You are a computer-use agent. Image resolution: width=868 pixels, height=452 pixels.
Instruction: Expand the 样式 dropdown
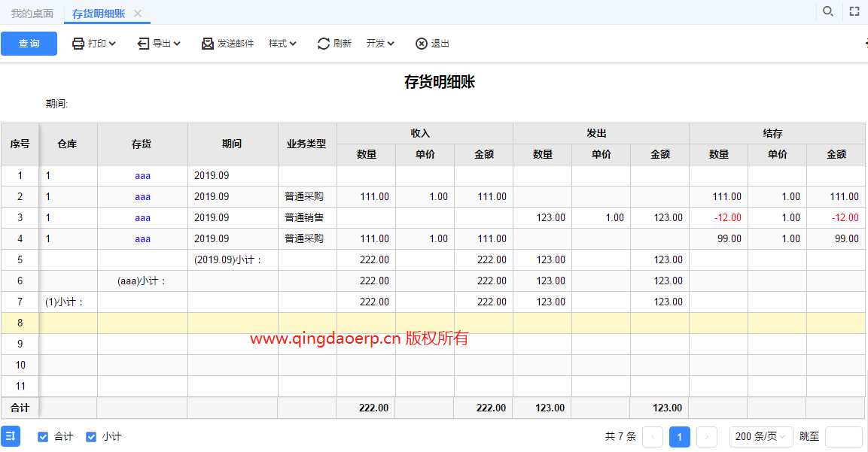[282, 44]
